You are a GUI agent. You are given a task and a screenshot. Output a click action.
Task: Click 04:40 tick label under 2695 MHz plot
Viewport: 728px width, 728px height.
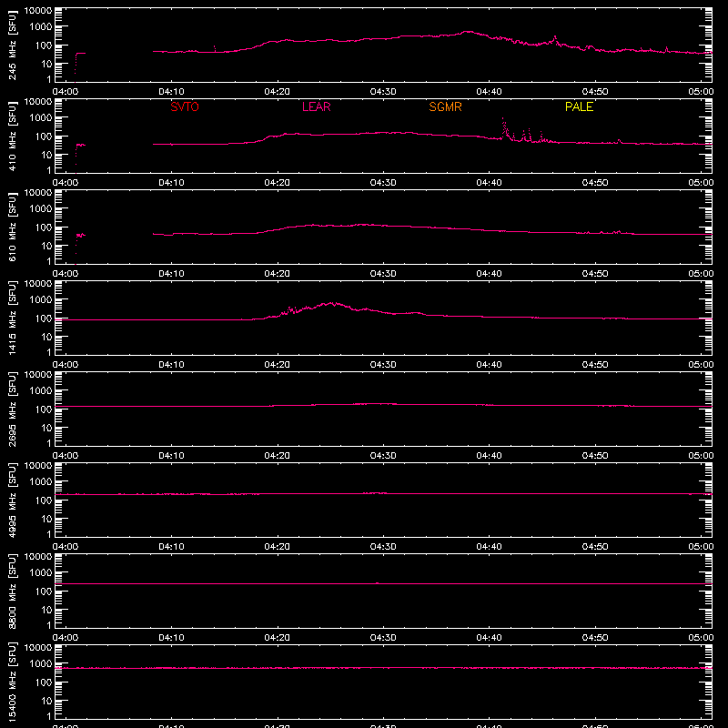[x=489, y=456]
